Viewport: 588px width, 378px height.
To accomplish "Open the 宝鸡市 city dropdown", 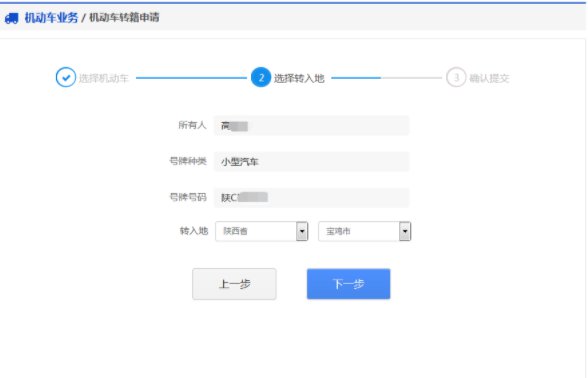I will click(364, 231).
